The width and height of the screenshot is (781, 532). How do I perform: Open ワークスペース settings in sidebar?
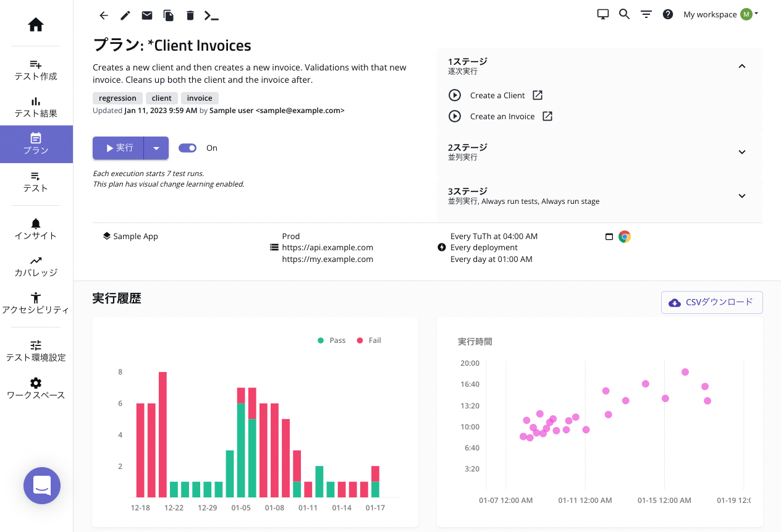36,389
